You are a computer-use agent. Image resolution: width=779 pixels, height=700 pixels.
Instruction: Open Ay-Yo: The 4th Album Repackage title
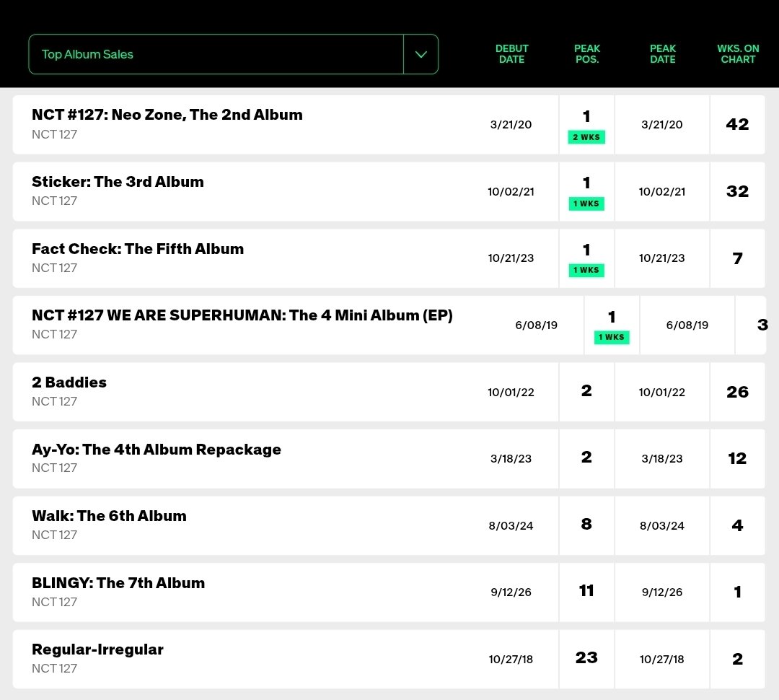click(157, 450)
